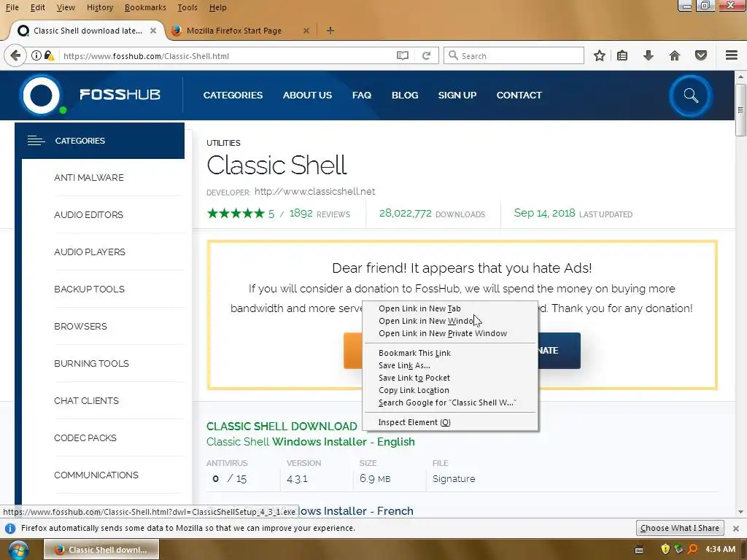Dismiss the Mozilla data notification bar

736,528
